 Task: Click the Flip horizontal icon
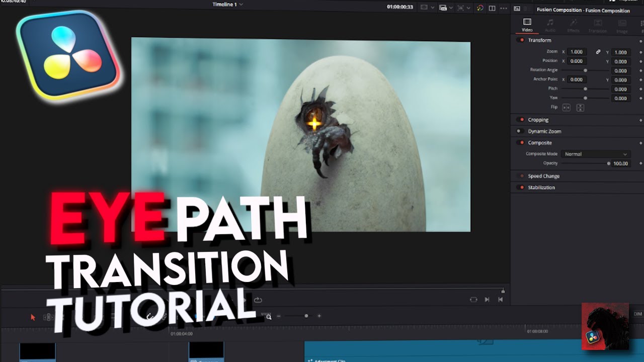coord(567,108)
